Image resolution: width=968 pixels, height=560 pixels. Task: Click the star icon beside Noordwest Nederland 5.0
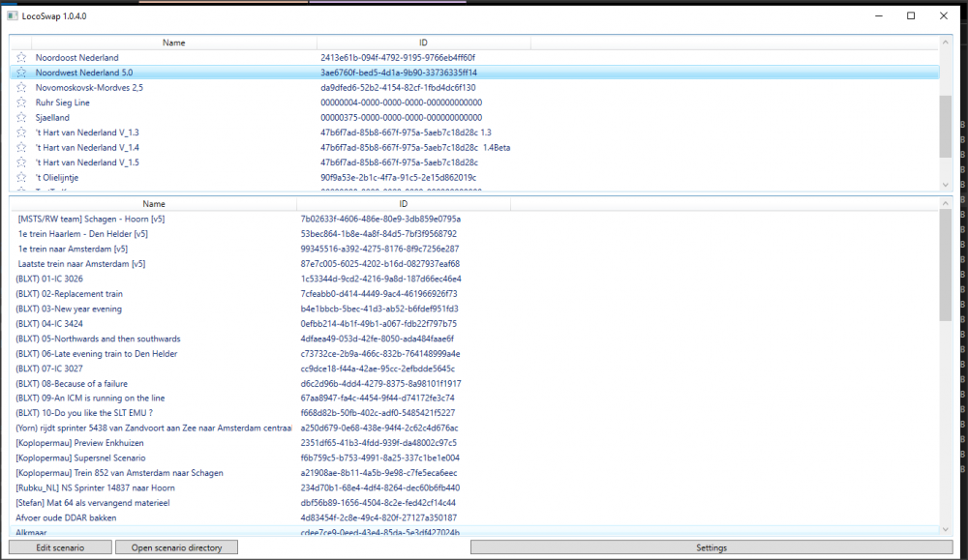coord(21,73)
